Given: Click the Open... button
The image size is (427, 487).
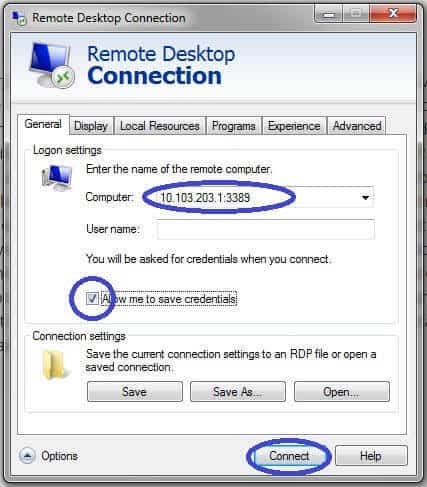Looking at the screenshot, I should pyautogui.click(x=342, y=392).
